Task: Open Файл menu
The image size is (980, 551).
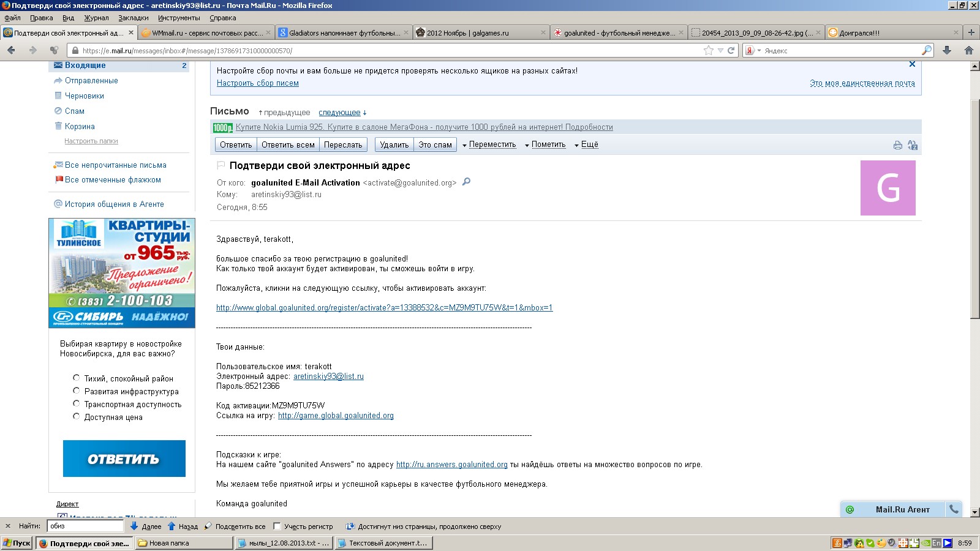Action: tap(12, 18)
